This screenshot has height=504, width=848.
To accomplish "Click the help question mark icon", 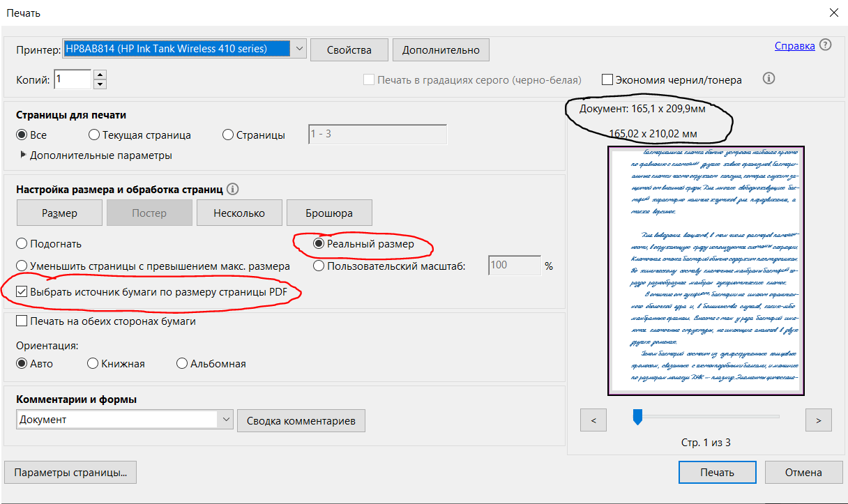I will pos(826,45).
